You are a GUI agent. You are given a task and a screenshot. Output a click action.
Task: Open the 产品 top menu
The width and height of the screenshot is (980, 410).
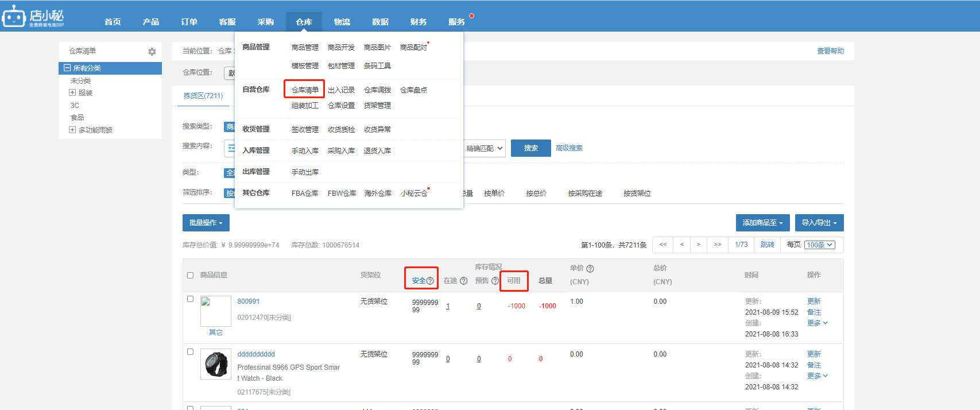(x=151, y=22)
